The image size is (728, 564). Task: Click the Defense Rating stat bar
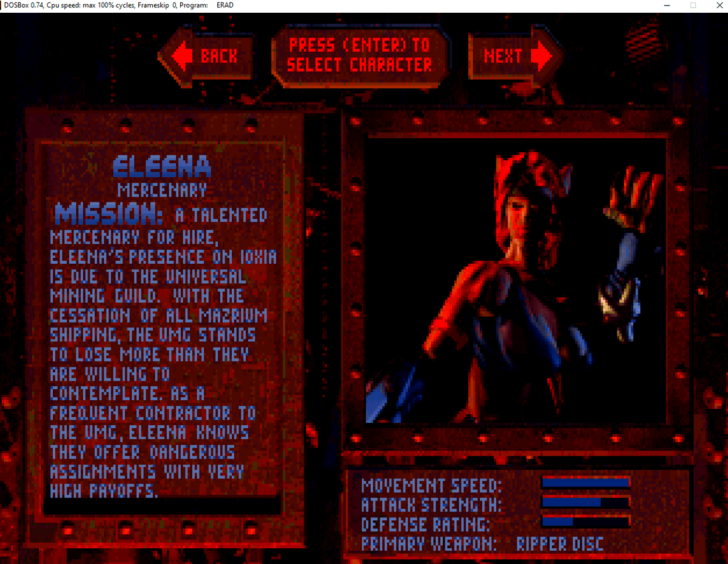pos(586,522)
